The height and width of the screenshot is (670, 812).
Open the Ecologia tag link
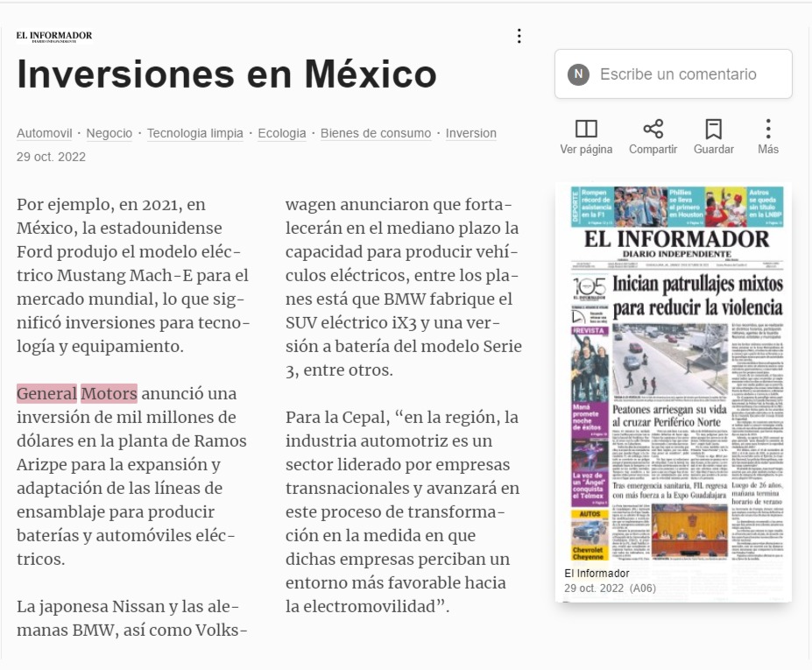point(282,133)
